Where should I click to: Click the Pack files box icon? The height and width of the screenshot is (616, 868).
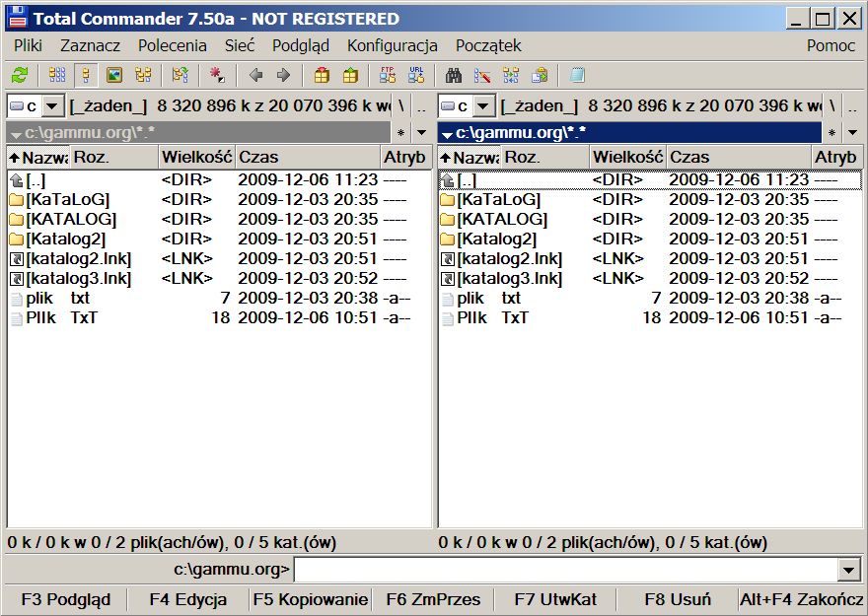point(322,75)
